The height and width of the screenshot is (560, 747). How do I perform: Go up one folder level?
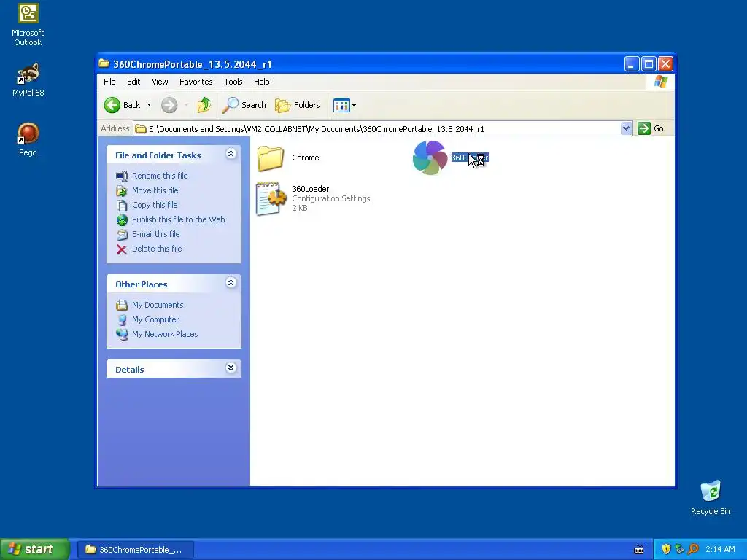point(204,105)
